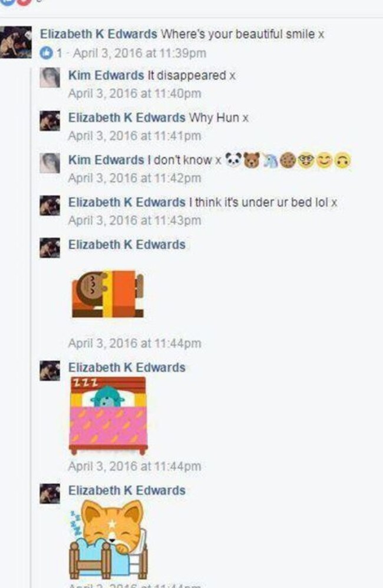The height and width of the screenshot is (588, 383).
Task: Click the upside-down face emoji
Action: [x=342, y=161]
